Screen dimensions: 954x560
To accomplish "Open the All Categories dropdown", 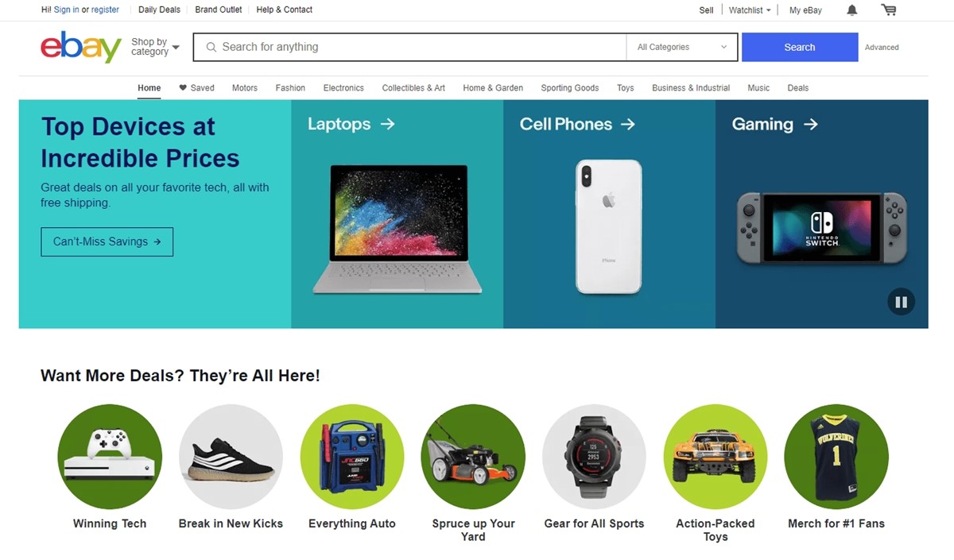I will click(x=682, y=47).
